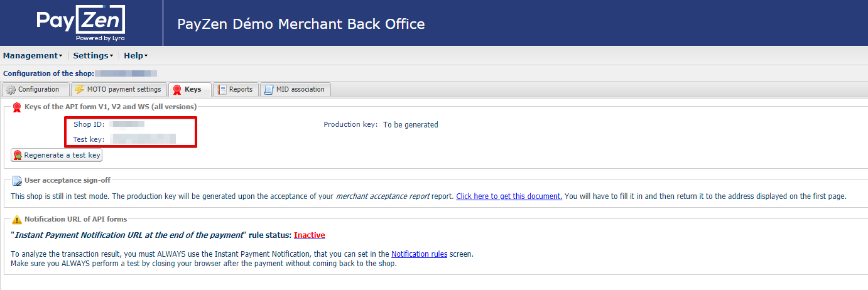Click the User acceptance sign-off heading
The image size is (868, 290).
(67, 180)
